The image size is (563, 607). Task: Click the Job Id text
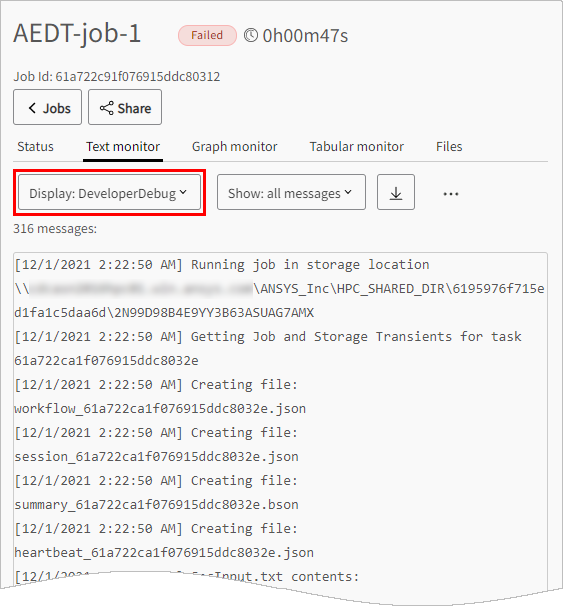[x=117, y=77]
